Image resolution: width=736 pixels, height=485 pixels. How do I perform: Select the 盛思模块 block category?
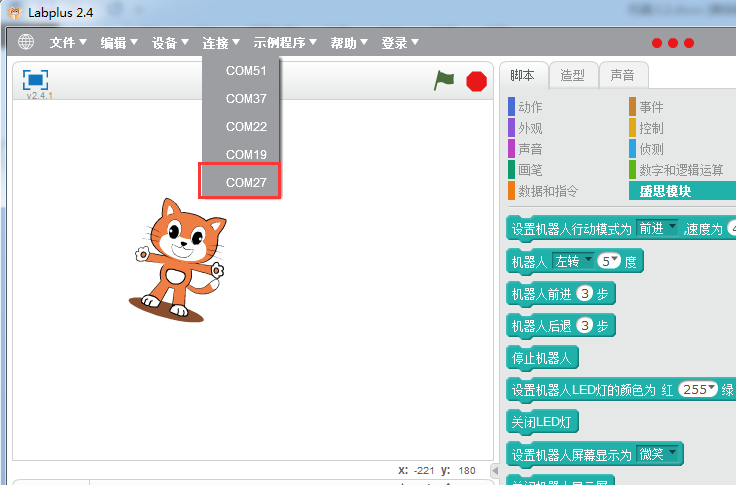click(x=682, y=191)
